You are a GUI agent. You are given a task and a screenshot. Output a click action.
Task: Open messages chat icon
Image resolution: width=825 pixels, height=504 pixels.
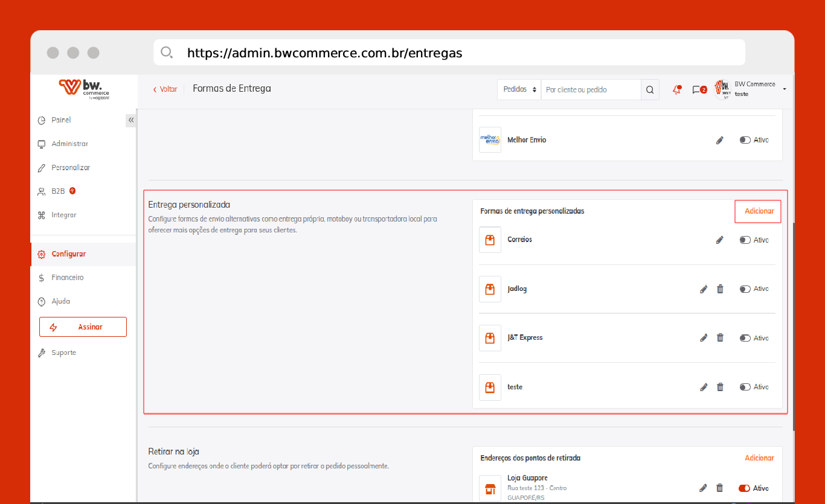[x=699, y=90]
